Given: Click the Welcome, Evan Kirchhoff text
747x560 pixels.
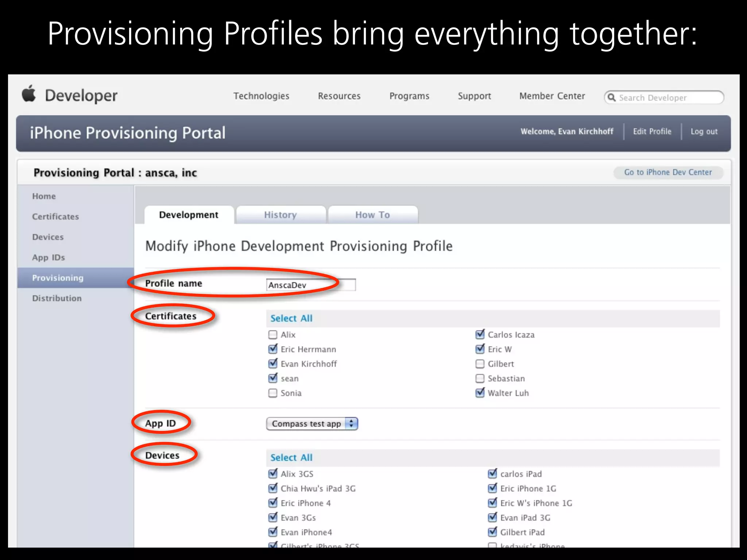Looking at the screenshot, I should pyautogui.click(x=567, y=131).
